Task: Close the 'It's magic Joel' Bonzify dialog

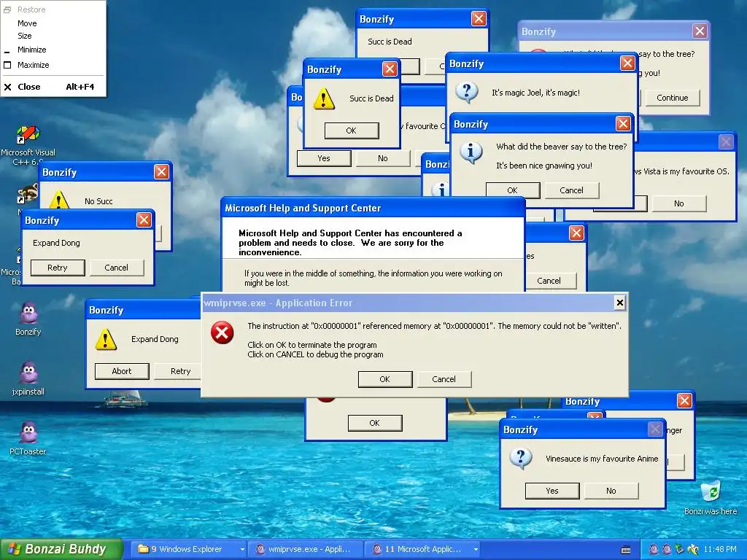Action: point(627,63)
